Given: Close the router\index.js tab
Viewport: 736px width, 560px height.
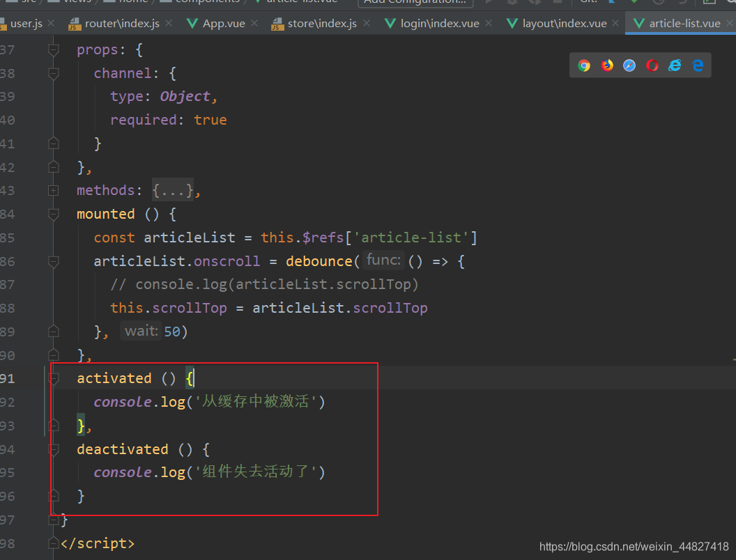Looking at the screenshot, I should [x=169, y=23].
